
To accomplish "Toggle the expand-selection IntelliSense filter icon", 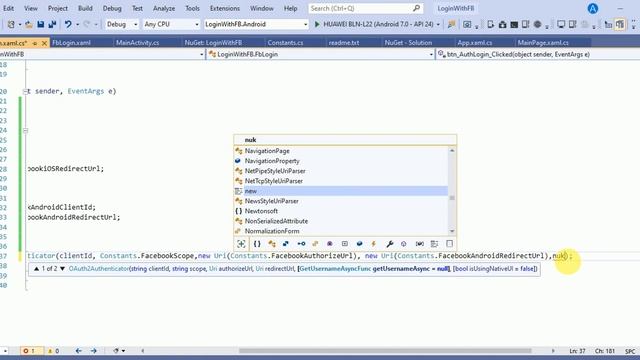I will point(241,244).
